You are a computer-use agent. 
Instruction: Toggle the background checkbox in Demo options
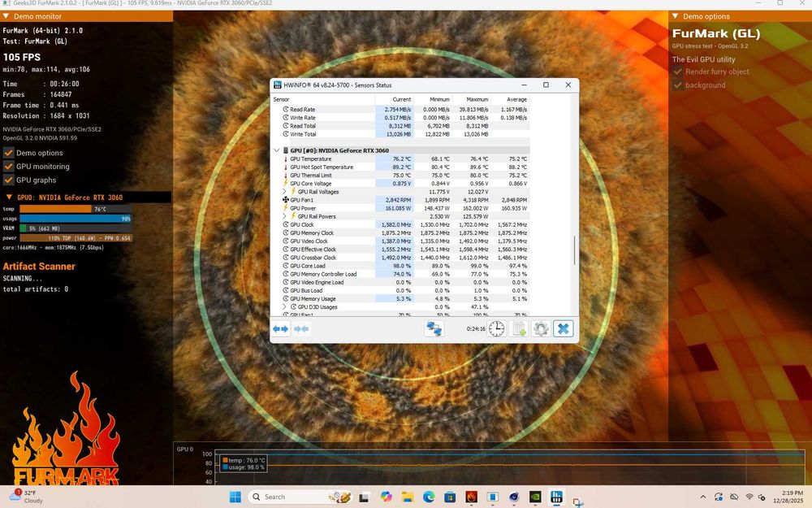677,85
